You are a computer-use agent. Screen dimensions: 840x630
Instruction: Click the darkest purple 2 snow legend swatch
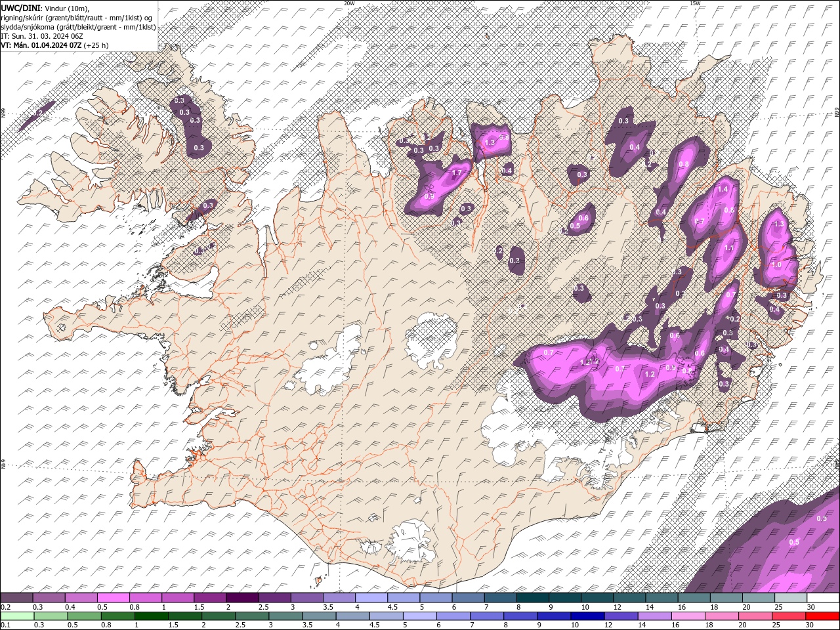(x=242, y=598)
